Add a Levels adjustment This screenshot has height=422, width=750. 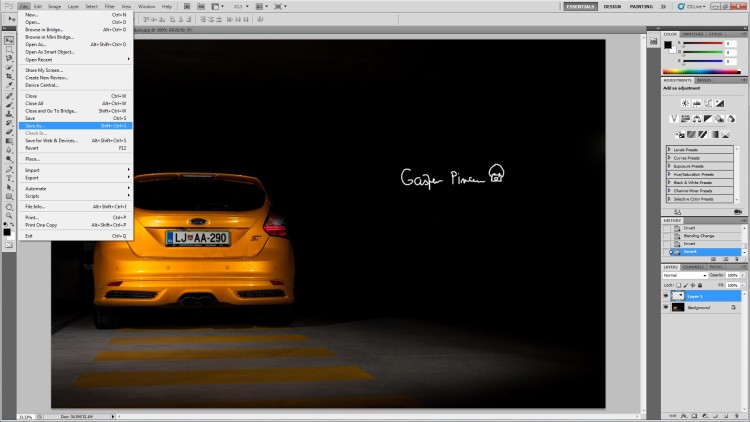[696, 103]
